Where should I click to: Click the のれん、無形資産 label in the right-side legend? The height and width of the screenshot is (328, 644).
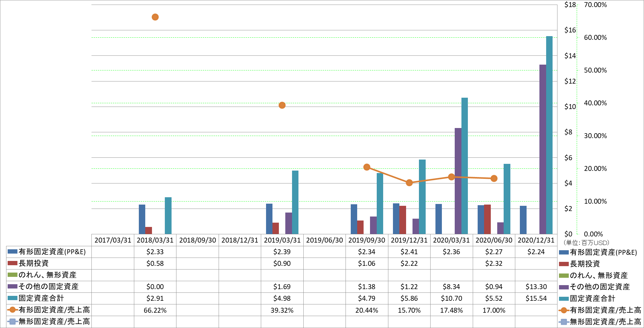click(x=599, y=275)
